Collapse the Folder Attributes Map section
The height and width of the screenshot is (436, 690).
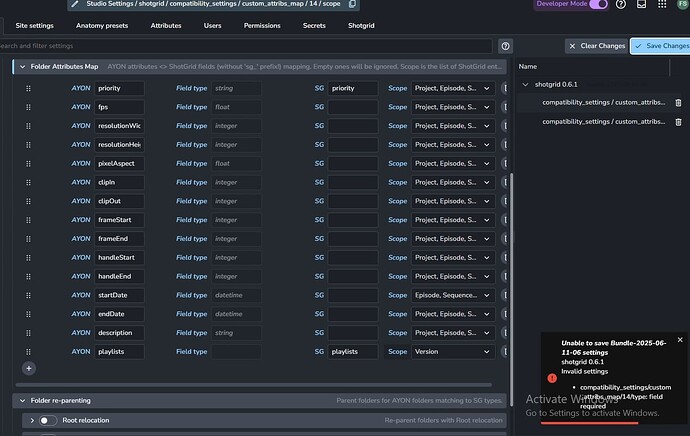click(x=22, y=67)
